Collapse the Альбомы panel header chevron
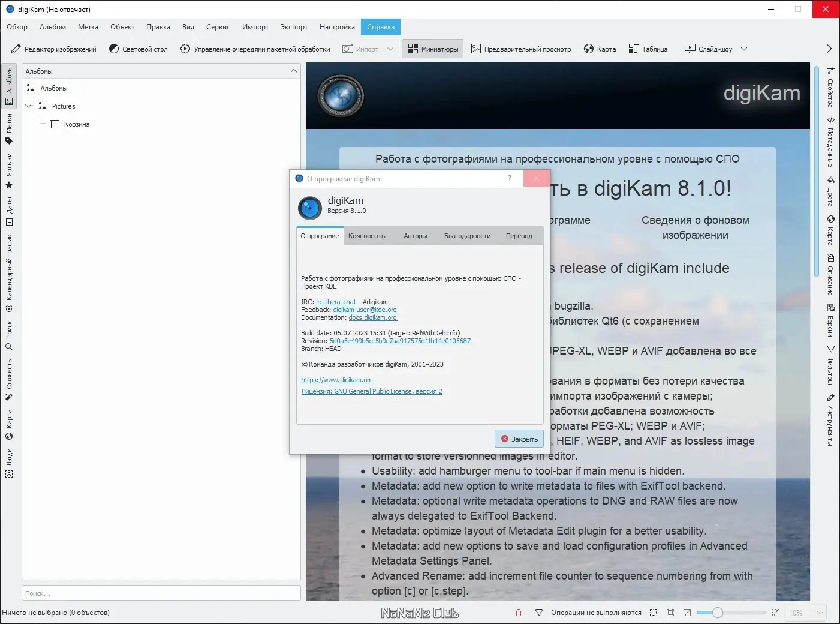 (294, 71)
